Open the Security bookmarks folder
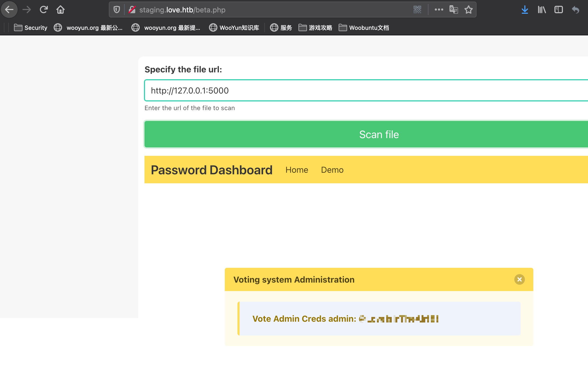 coord(31,28)
